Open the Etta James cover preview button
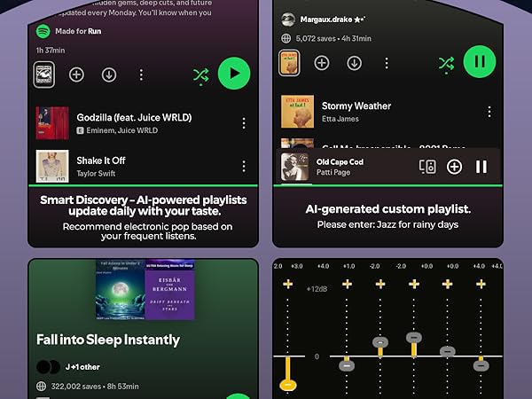The height and width of the screenshot is (399, 532). (289, 63)
